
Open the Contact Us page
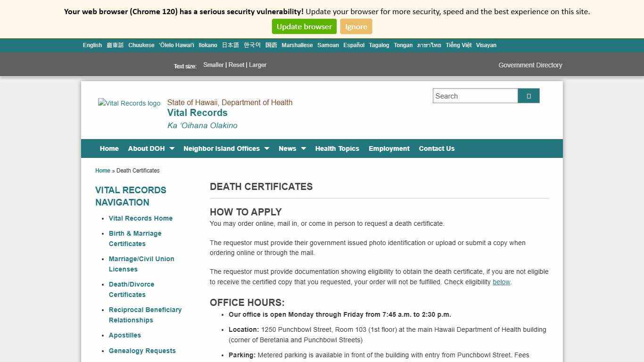437,148
